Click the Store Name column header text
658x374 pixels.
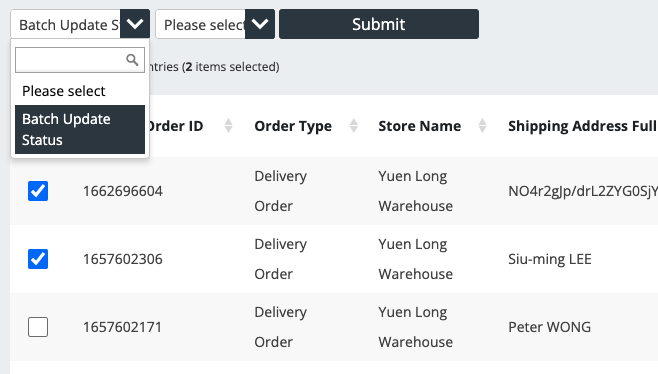(x=420, y=126)
